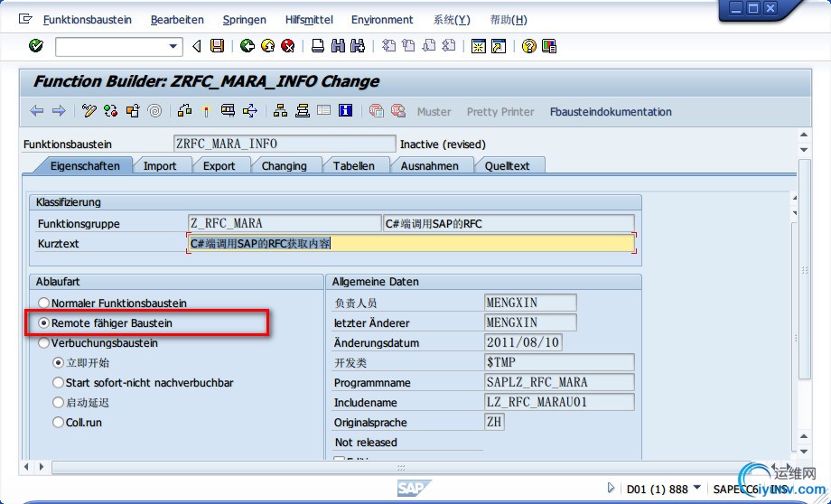Screen dimensions: 831x504
Task: Open Fbausteindokumentation
Action: [611, 112]
